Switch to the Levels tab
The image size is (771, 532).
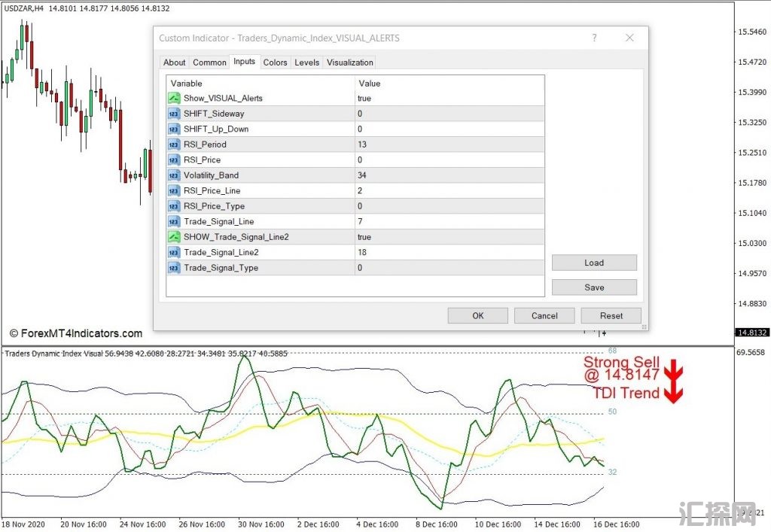click(307, 62)
